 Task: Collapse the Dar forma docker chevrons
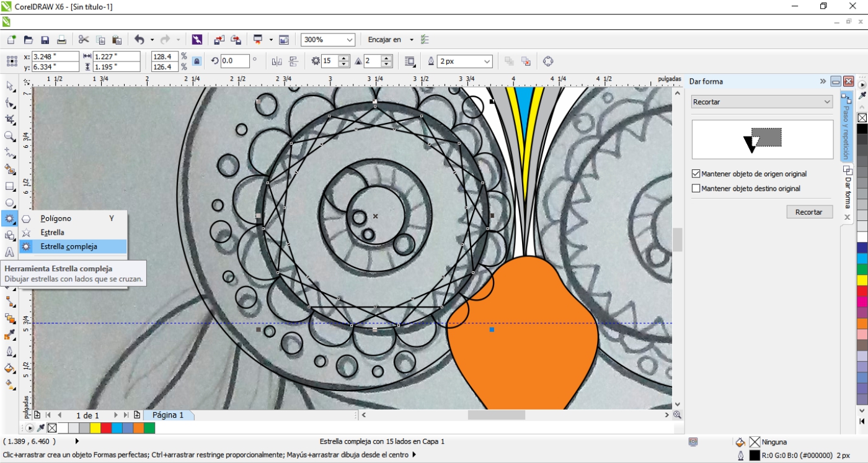coord(823,81)
